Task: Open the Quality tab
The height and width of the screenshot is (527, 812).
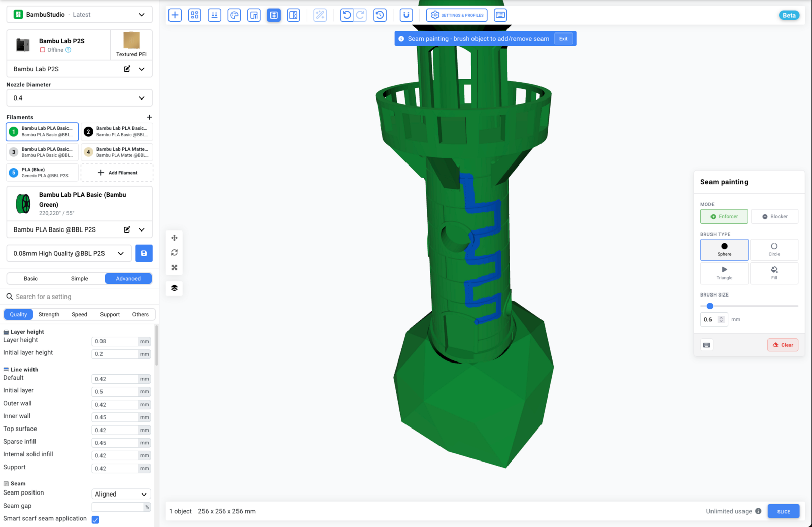Action: [18, 314]
